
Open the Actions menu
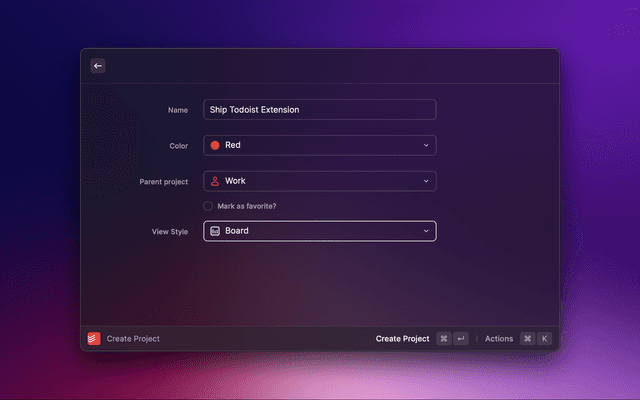coord(499,339)
